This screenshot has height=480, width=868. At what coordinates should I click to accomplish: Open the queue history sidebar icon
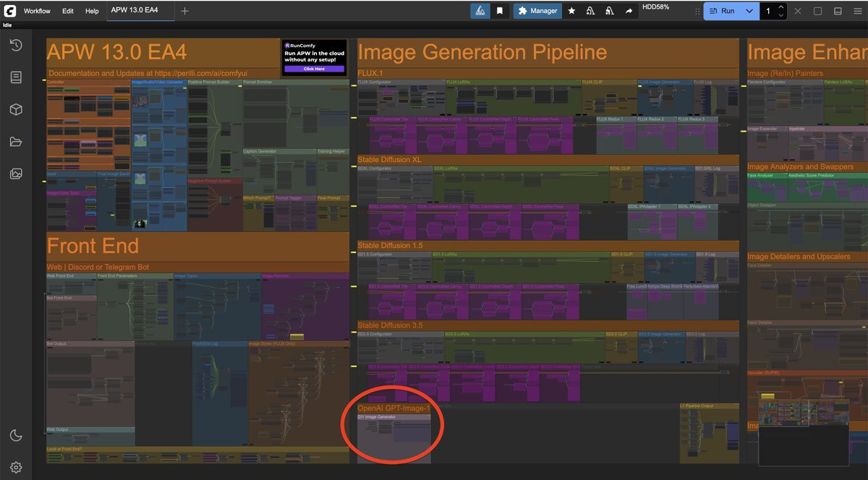pyautogui.click(x=16, y=46)
